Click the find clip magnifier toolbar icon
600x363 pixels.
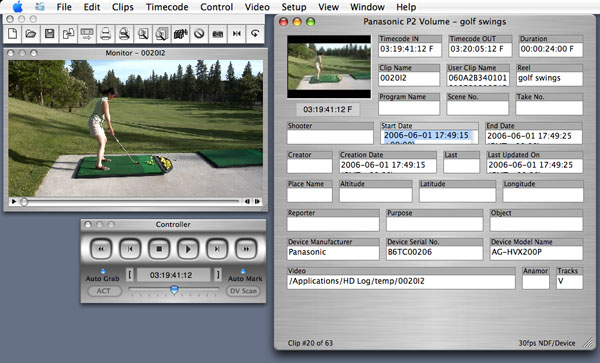(x=143, y=34)
